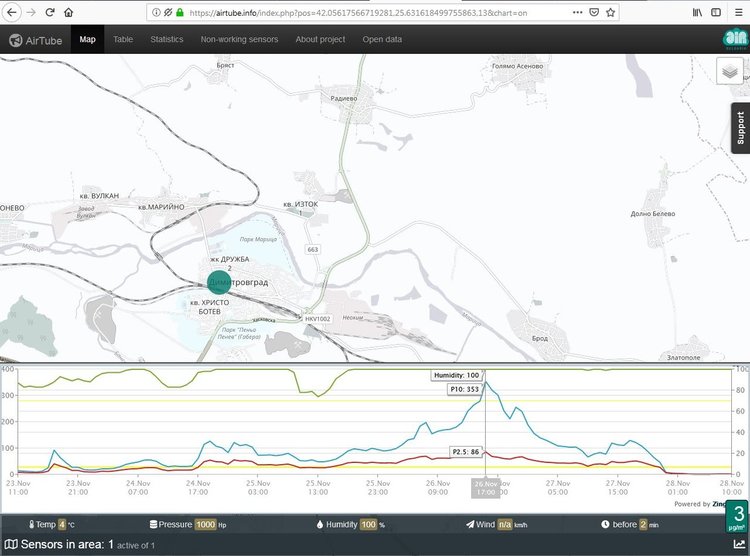Switch to the Statistics tab

click(167, 39)
